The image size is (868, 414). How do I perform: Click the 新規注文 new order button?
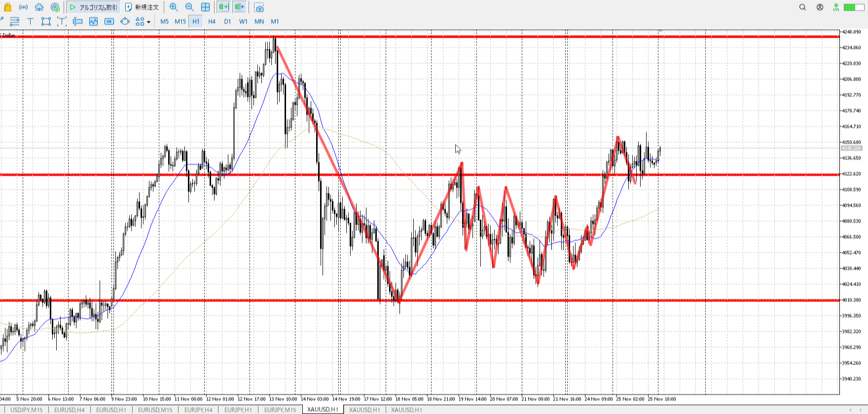(142, 7)
